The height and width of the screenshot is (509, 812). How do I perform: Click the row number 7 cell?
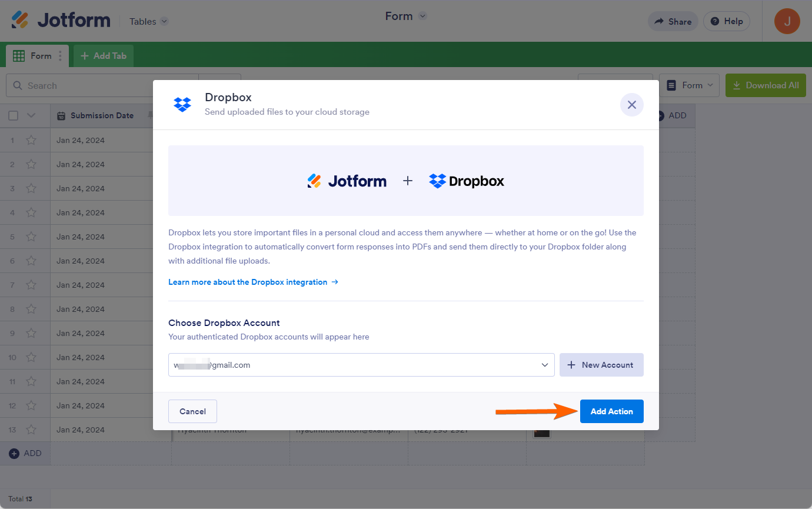12,285
